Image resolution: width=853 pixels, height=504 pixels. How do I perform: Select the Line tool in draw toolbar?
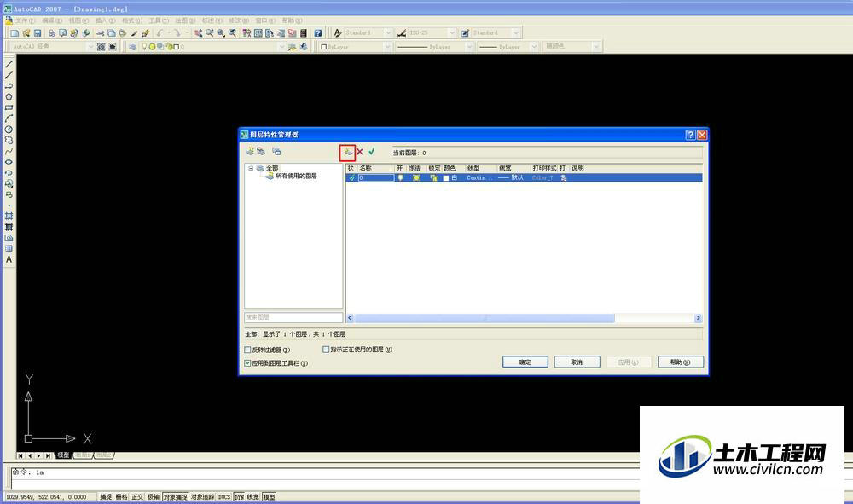tap(9, 64)
